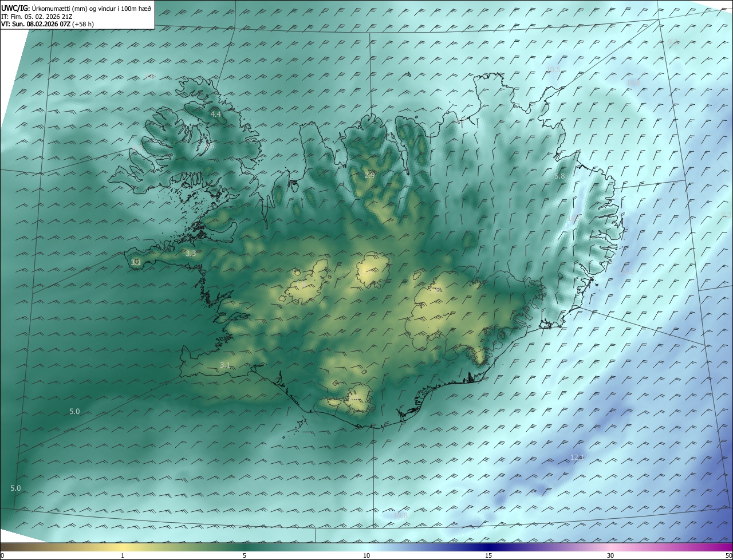Click the 12.1 value over the southeast ocean
733x560 pixels.
pyautogui.click(x=577, y=457)
